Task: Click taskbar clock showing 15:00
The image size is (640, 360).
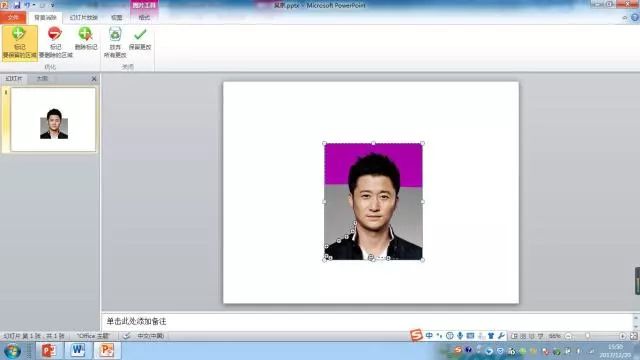Action: coord(616,351)
